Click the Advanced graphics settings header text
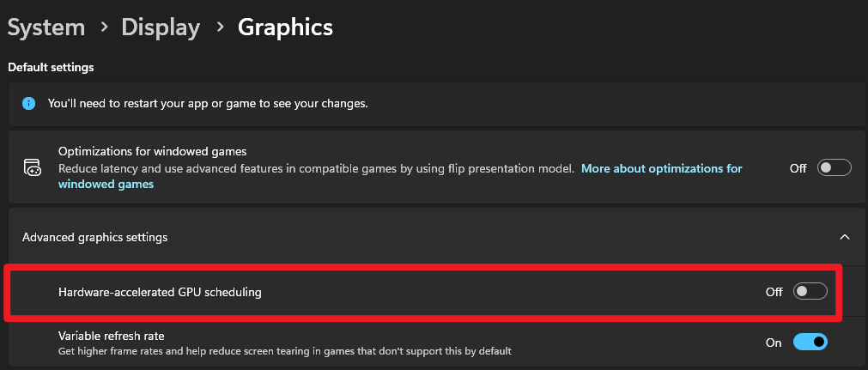 point(94,236)
